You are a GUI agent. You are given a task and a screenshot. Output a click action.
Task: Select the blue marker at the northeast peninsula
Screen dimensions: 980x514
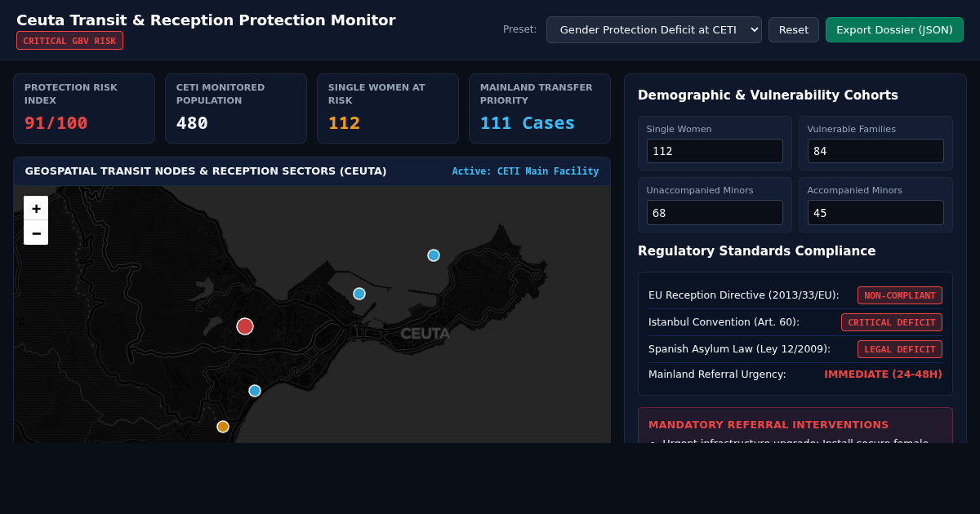434,255
